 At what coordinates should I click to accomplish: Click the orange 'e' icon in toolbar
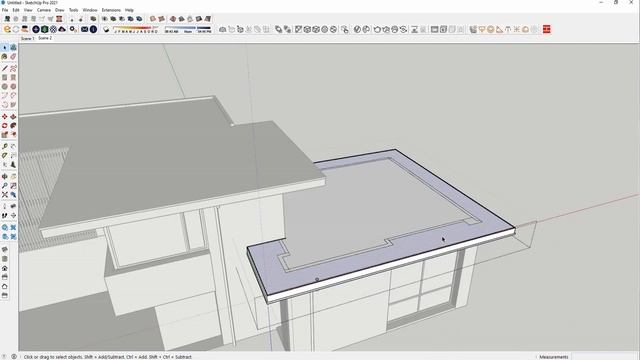[7, 29]
